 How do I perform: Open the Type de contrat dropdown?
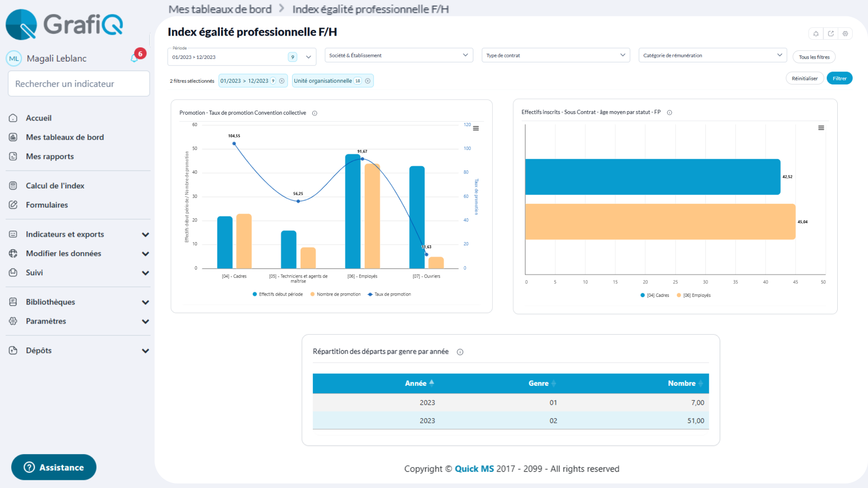[x=555, y=55]
